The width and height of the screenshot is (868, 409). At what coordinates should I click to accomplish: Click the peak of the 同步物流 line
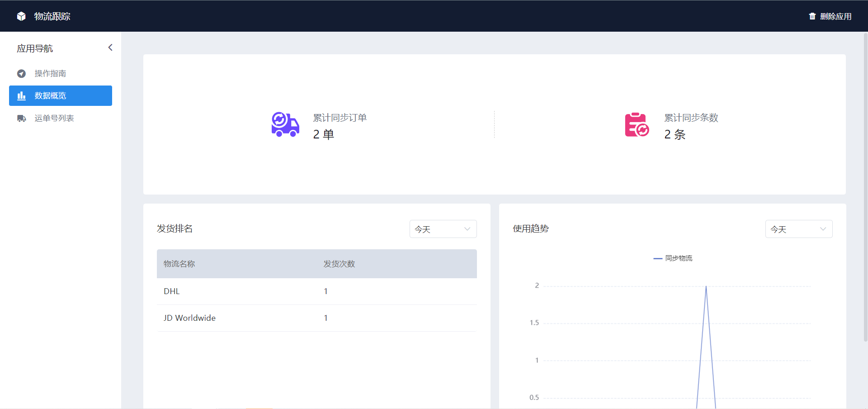[706, 286]
